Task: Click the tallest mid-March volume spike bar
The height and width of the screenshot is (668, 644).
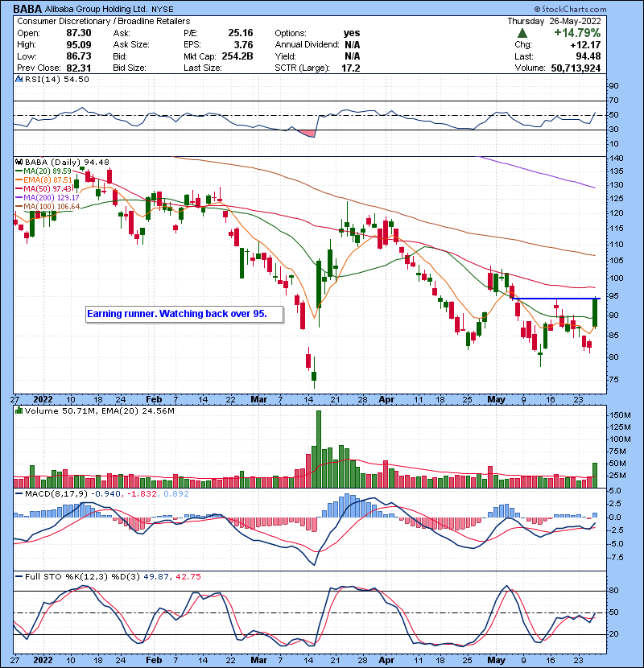Action: click(x=319, y=449)
